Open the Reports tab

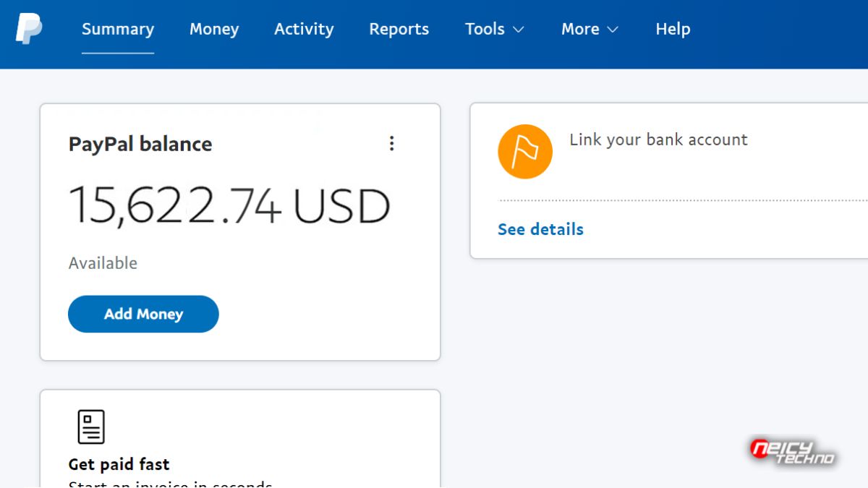pyautogui.click(x=399, y=29)
